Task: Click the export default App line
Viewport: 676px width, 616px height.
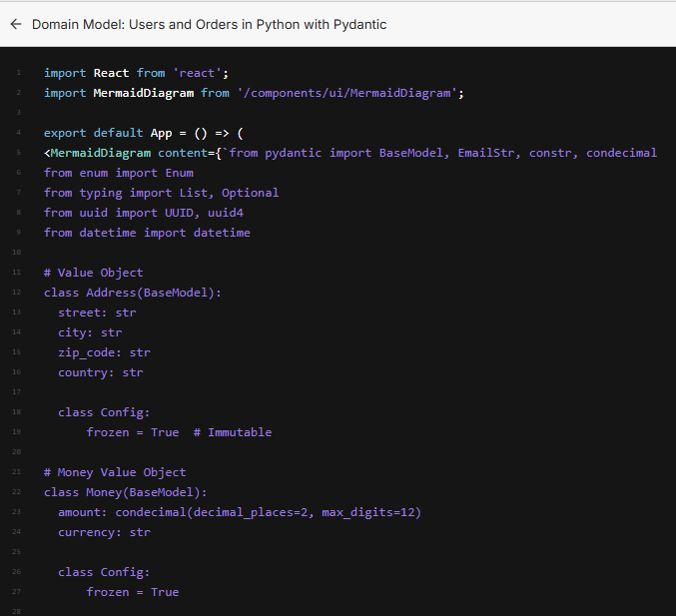Action: tap(144, 133)
